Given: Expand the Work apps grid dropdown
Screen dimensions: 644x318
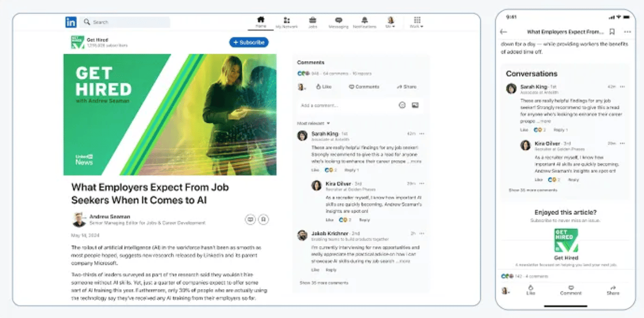Looking at the screenshot, I should (417, 22).
